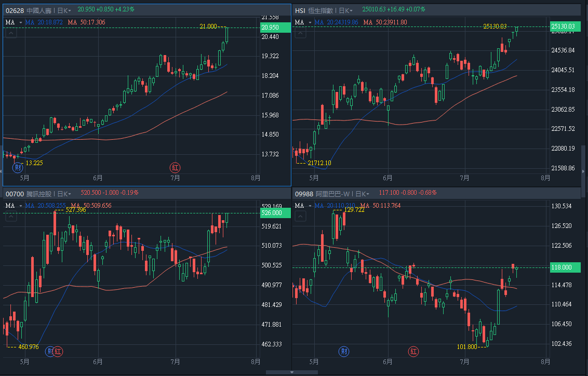Viewport: 588px width, 376px height.
Task: Click the 527.396 high label in 騰訊控股
Action: (76, 210)
